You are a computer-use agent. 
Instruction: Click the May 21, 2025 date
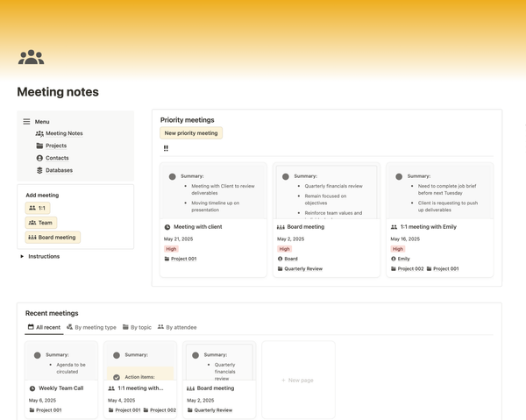(x=178, y=239)
